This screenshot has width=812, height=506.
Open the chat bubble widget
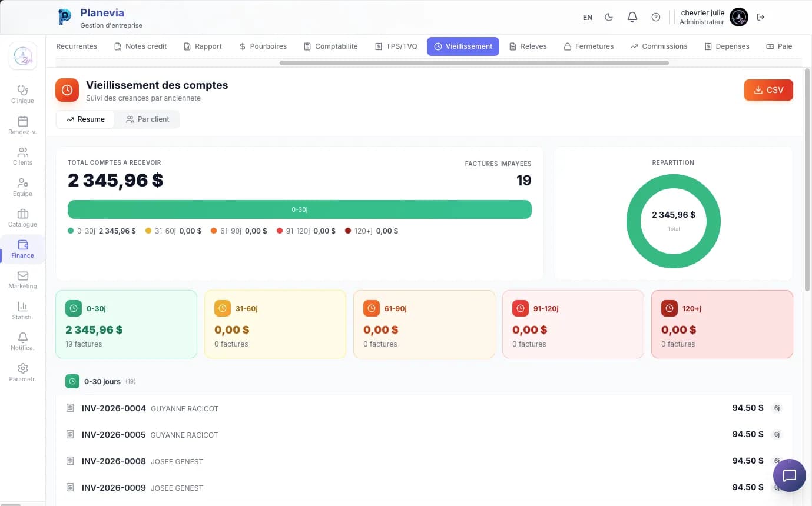coord(789,475)
